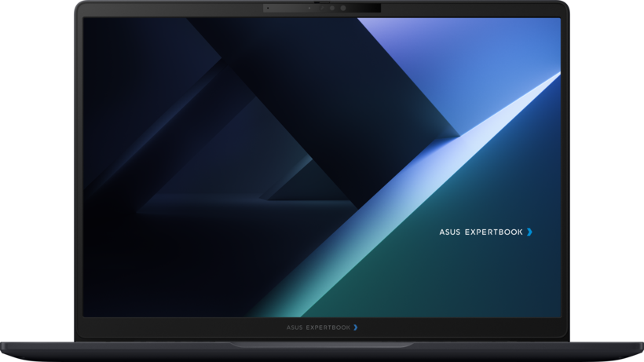Click the ASUS EXPERTBOOK logo on the bottom bezel
Screen dimensions: 644x362
coord(322,327)
